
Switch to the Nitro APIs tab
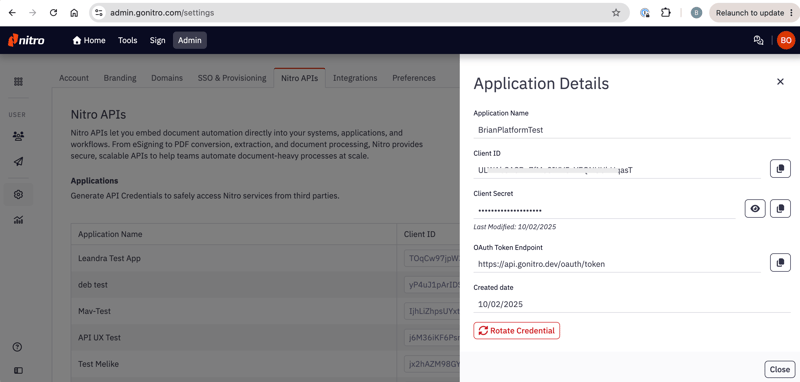click(x=299, y=78)
